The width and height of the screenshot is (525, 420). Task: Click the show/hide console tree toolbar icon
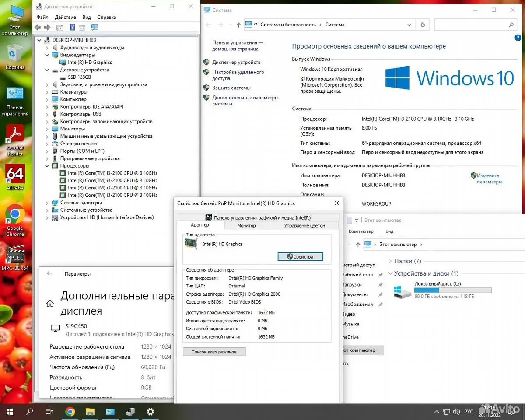[60, 27]
